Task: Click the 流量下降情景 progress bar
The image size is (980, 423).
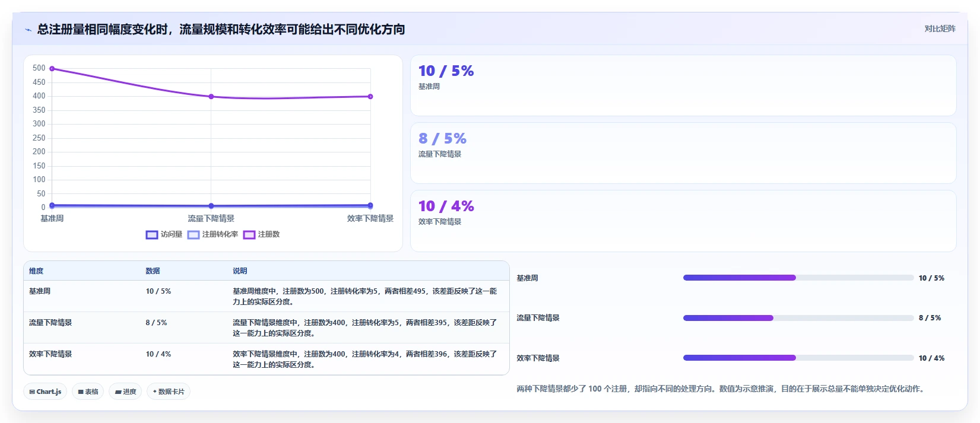Action: (798, 318)
